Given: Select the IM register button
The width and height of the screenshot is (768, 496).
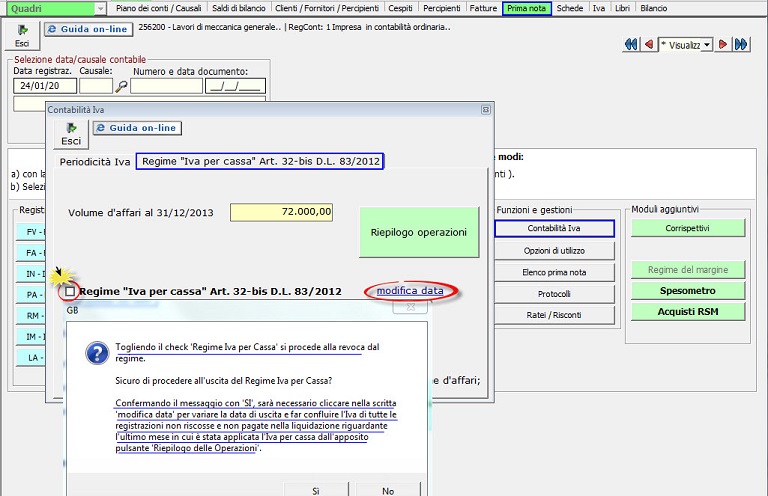Looking at the screenshot, I should pos(31,337).
